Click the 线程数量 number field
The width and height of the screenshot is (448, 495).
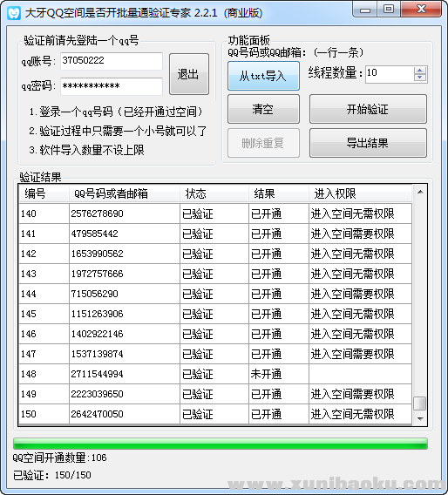(390, 74)
